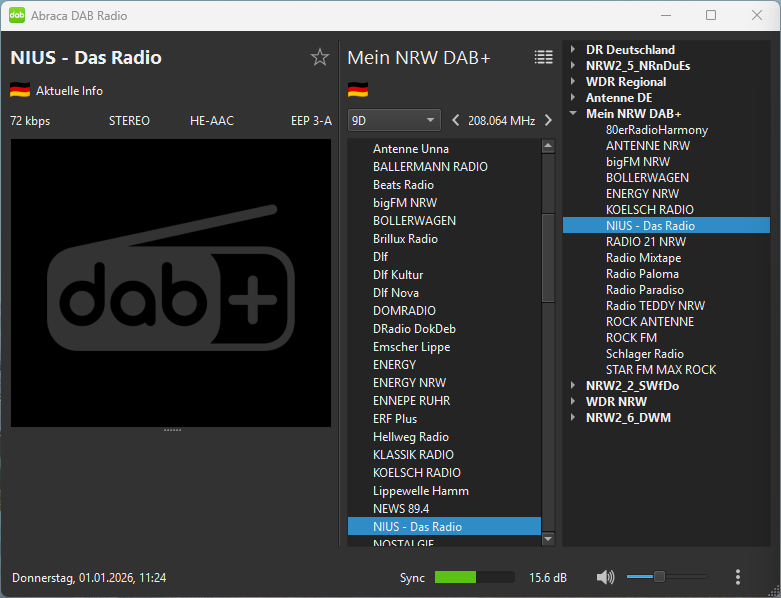The height and width of the screenshot is (598, 781).
Task: Choose Dlf Kultur from station list
Action: 398,275
